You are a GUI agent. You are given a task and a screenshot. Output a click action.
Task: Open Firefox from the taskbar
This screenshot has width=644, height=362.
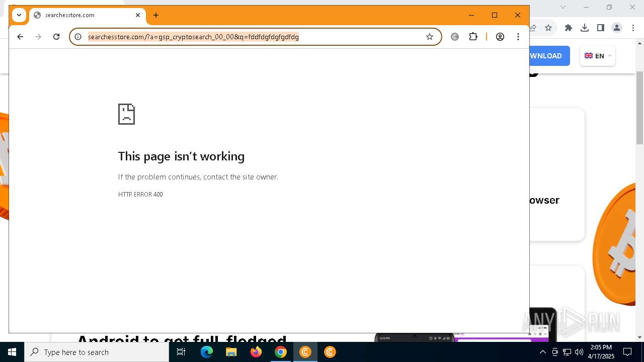(x=256, y=352)
